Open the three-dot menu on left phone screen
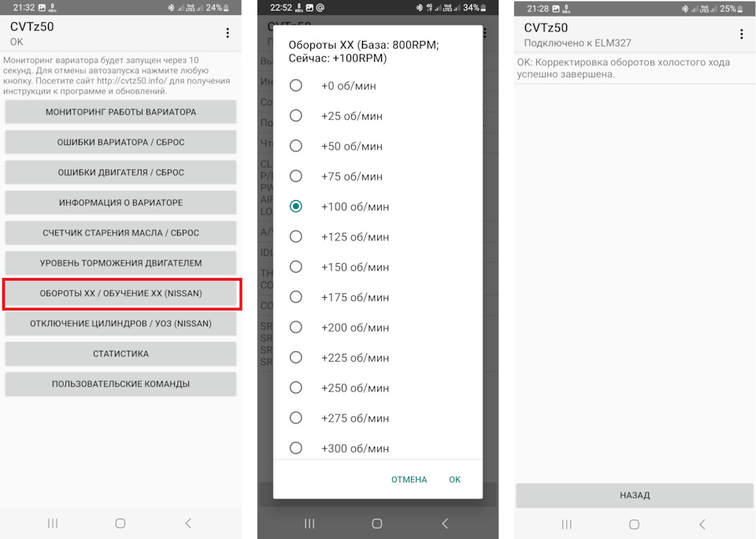This screenshot has height=539, width=756. click(228, 33)
